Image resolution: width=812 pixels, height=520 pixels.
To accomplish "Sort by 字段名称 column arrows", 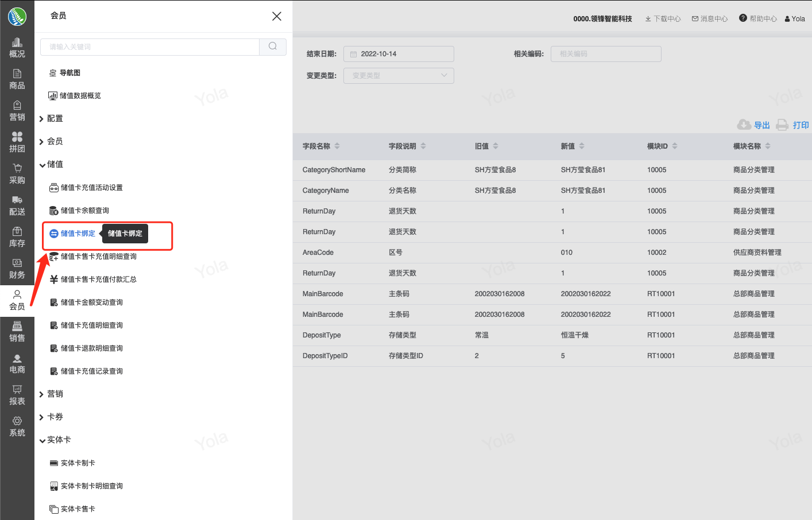I will pyautogui.click(x=337, y=146).
